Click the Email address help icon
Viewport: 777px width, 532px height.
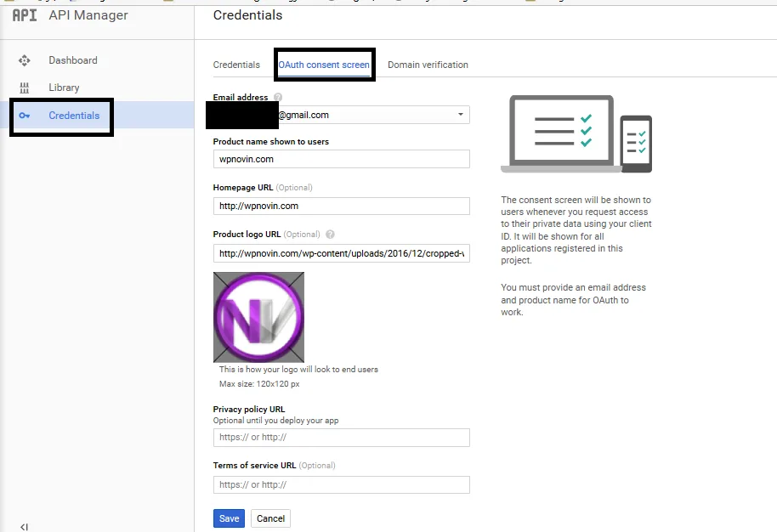[278, 97]
